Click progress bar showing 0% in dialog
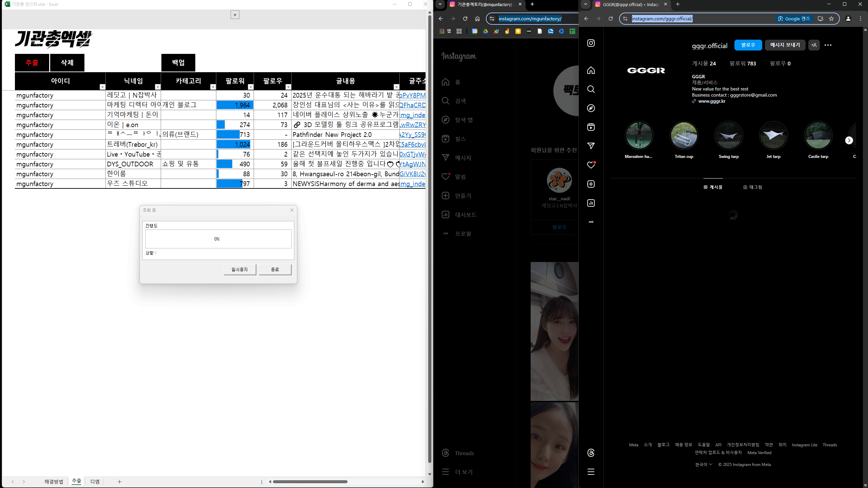 click(218, 239)
